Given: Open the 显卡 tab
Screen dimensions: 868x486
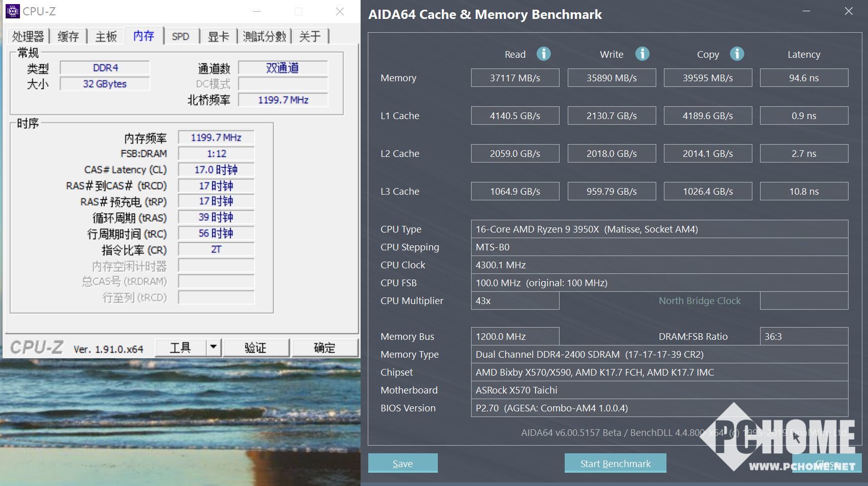Looking at the screenshot, I should pyautogui.click(x=218, y=36).
